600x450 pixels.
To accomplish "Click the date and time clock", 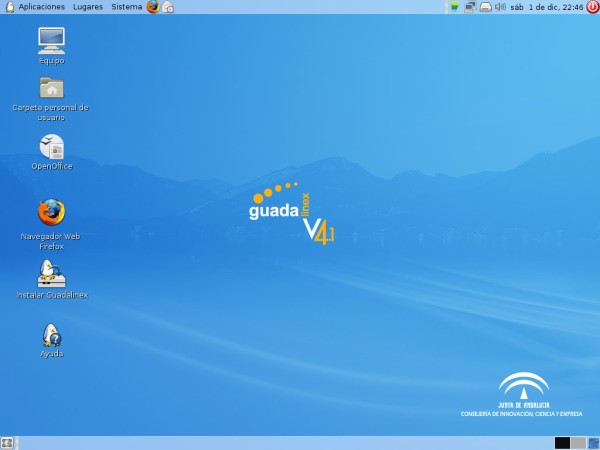I will click(x=546, y=7).
